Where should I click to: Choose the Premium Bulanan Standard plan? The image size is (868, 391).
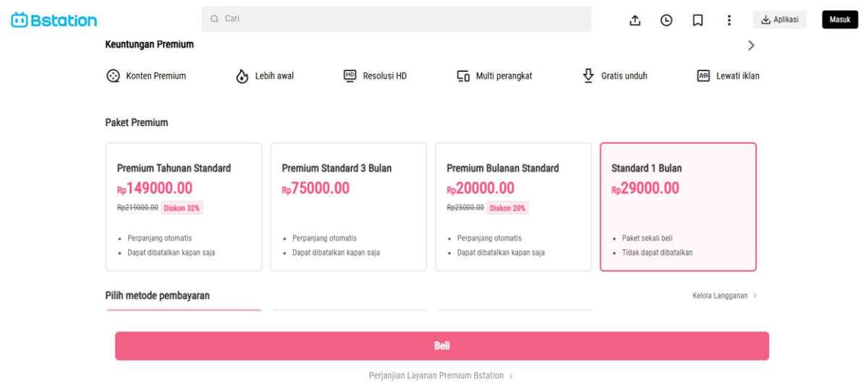pyautogui.click(x=514, y=206)
